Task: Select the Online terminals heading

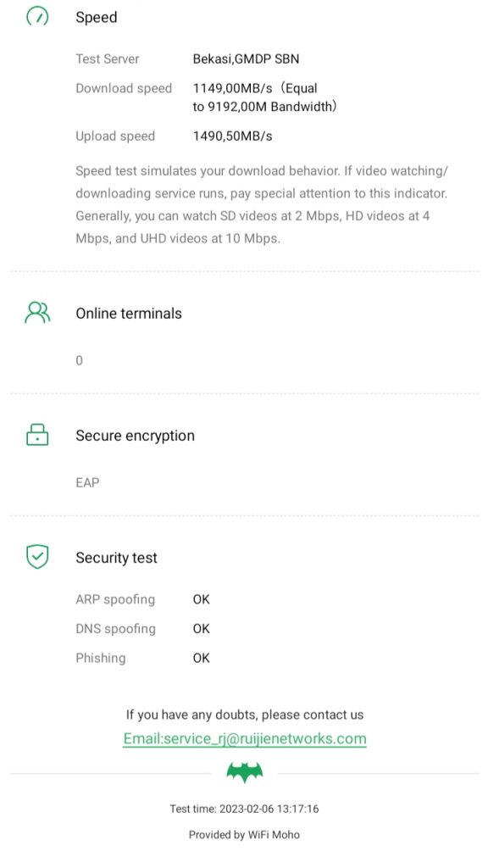Action: [129, 314]
